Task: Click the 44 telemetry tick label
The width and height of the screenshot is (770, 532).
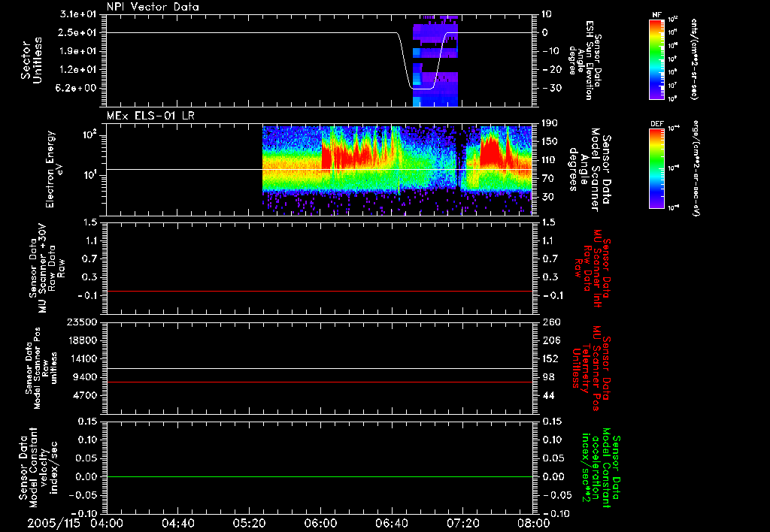Action: (x=548, y=395)
